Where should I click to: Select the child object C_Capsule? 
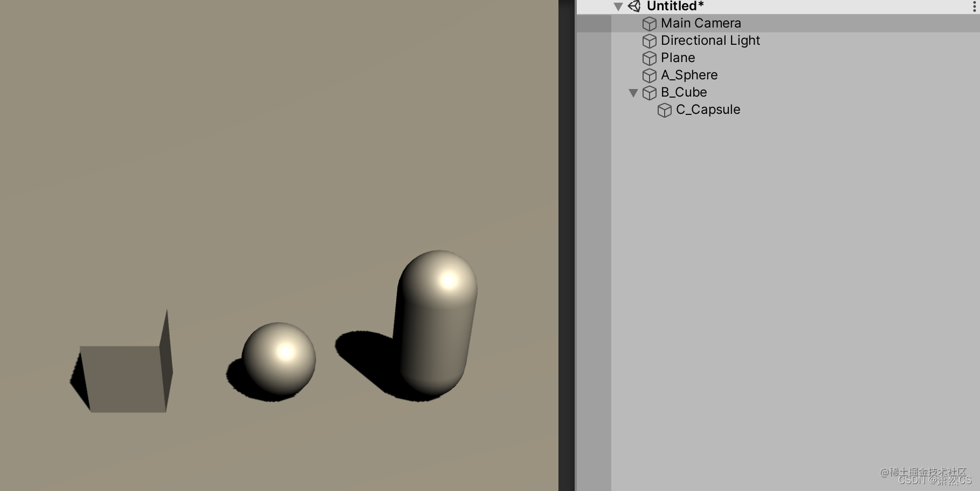708,110
